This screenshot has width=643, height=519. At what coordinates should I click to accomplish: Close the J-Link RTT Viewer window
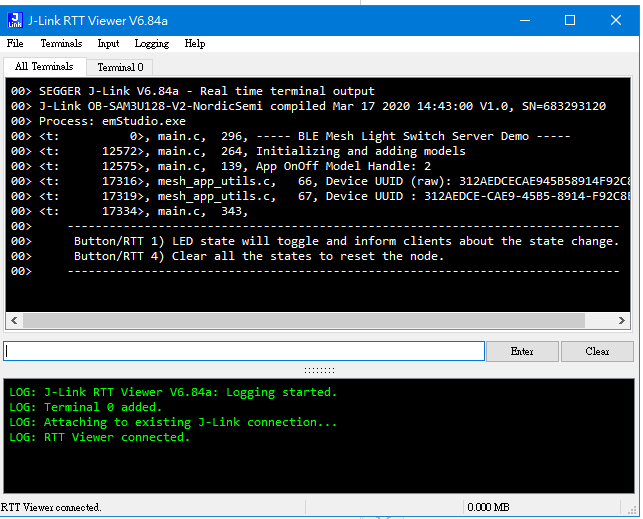(x=616, y=20)
